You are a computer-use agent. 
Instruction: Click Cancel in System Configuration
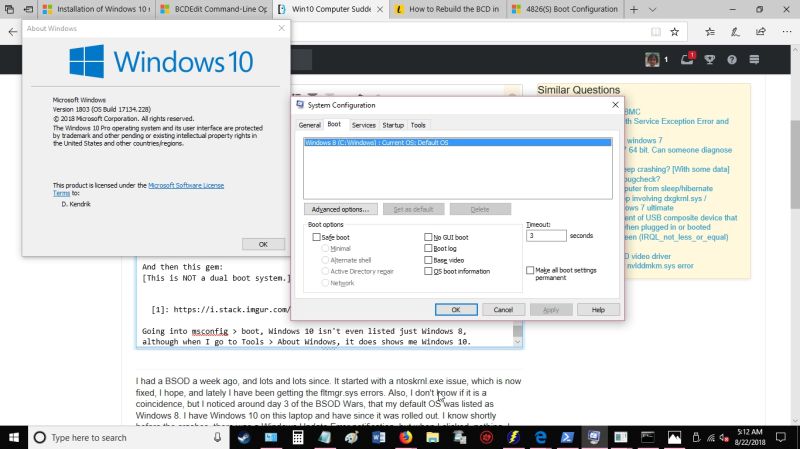503,310
